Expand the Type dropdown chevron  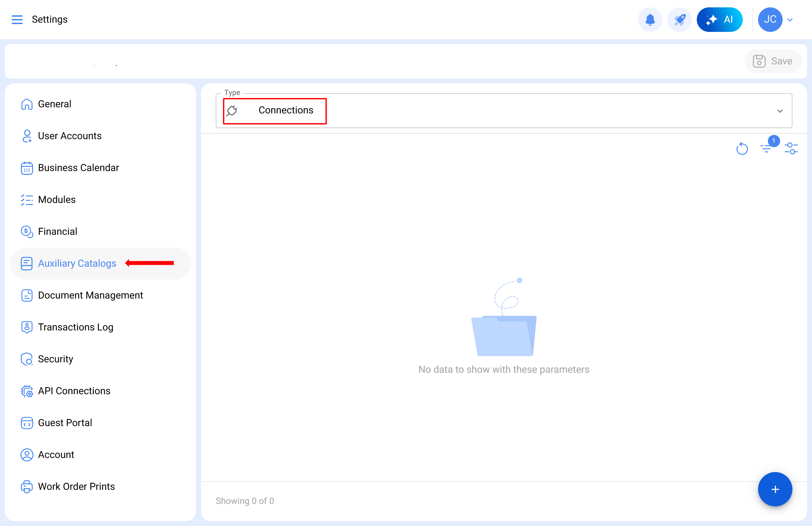(780, 111)
